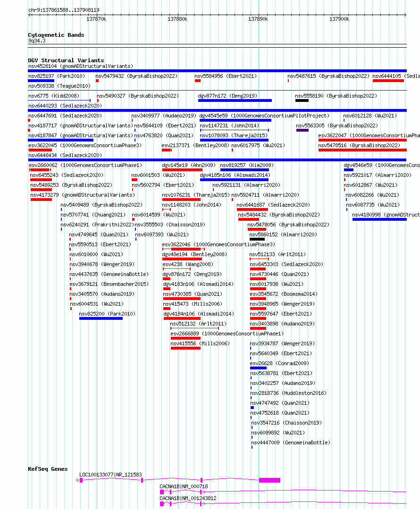Select nsv6240291 (Prakrithi2022) variant
Screen dimensions: 420x509
point(97,225)
